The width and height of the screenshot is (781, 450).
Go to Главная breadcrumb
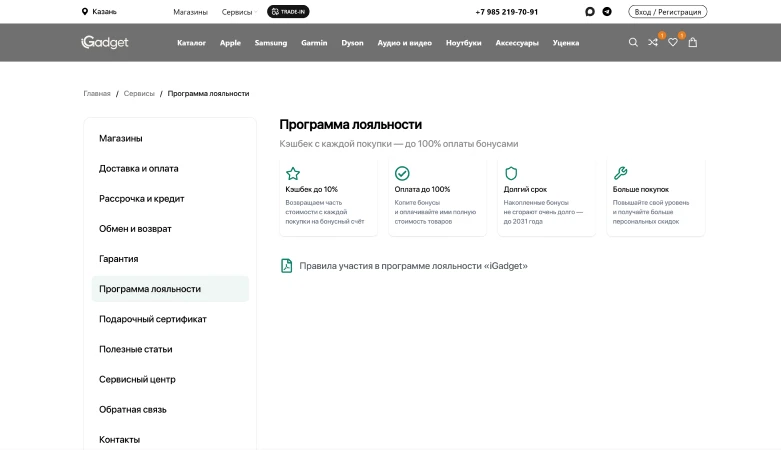click(97, 93)
